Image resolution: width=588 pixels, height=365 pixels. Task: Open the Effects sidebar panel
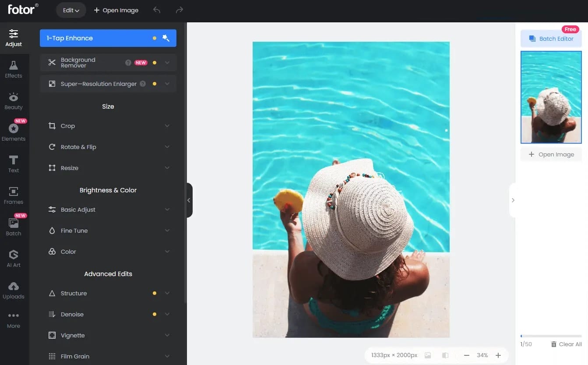pos(14,69)
